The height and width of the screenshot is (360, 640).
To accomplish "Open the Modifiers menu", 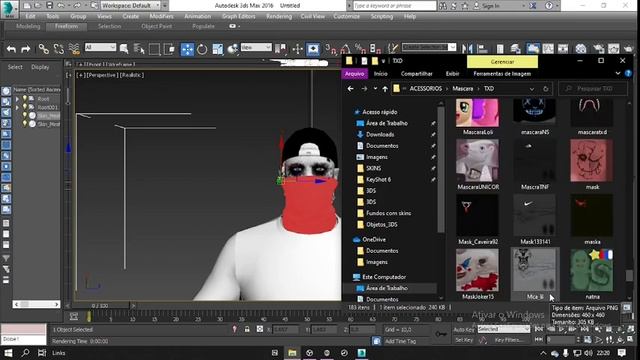I will coord(161,16).
